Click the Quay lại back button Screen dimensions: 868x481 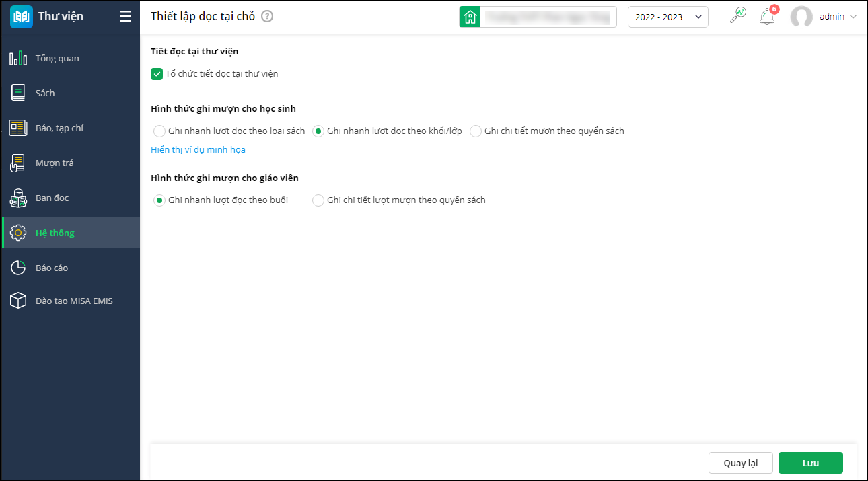pos(740,463)
